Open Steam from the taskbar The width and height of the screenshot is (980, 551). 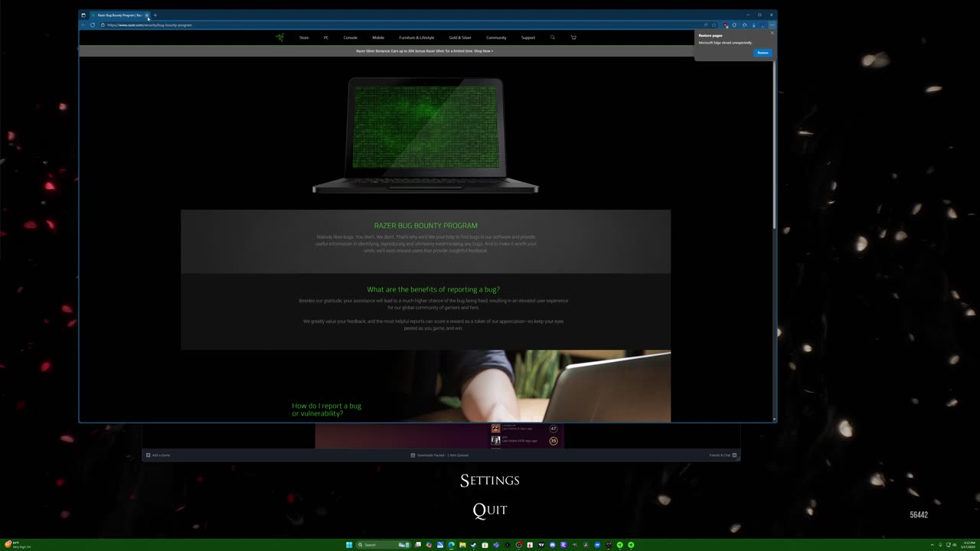(x=473, y=545)
